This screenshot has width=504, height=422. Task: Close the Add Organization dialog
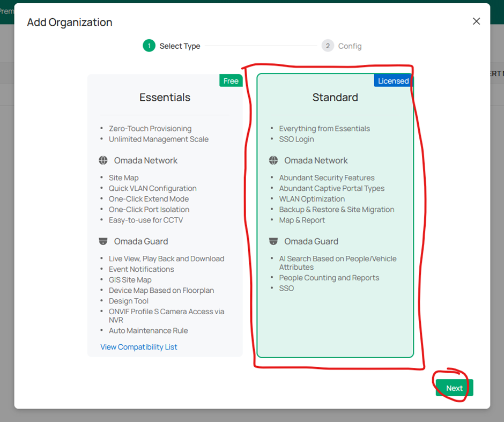point(476,21)
